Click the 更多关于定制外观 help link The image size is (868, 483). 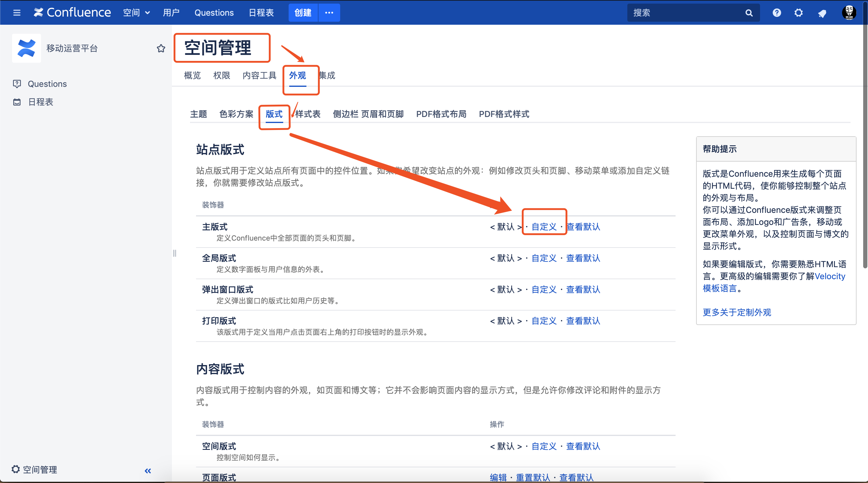coord(737,313)
